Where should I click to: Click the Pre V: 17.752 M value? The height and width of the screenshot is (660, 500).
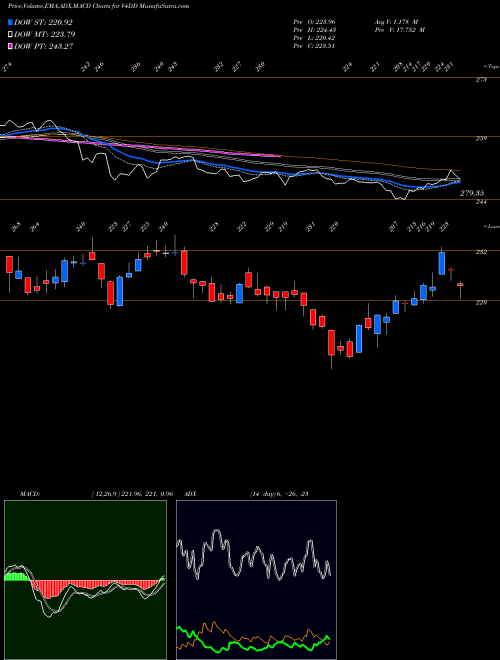(399, 30)
